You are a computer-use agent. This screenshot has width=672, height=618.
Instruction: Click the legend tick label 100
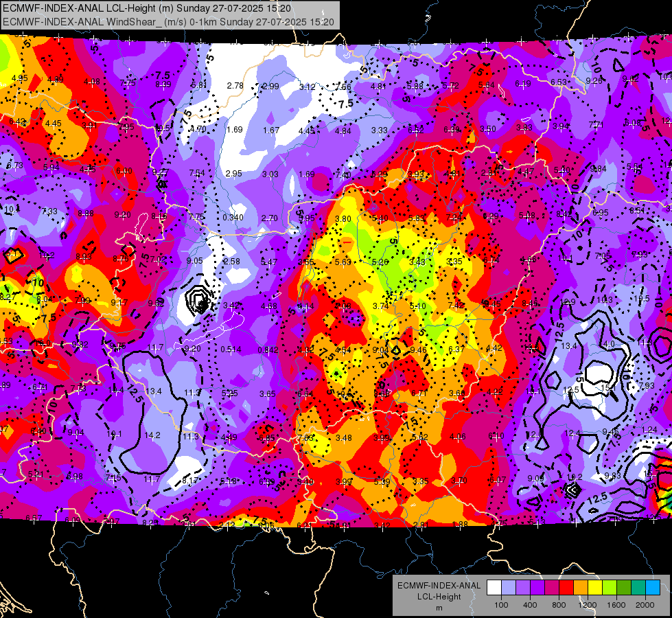click(x=501, y=605)
